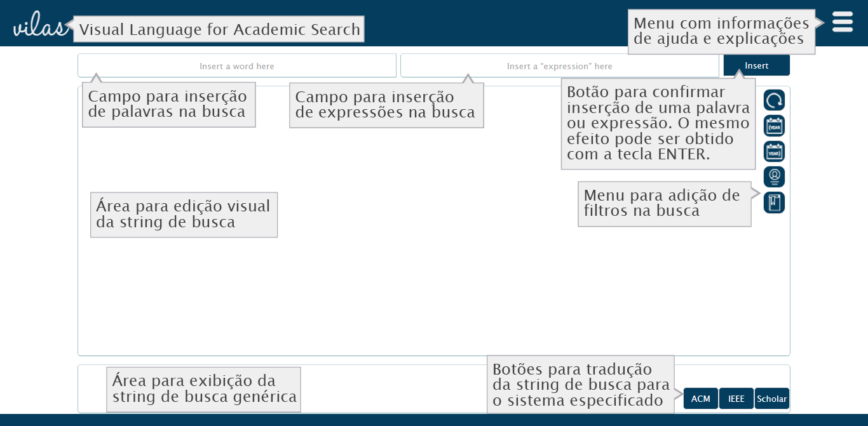868x426 pixels.
Task: Click the 'Visual Language for Academic Search' title
Action: click(219, 28)
